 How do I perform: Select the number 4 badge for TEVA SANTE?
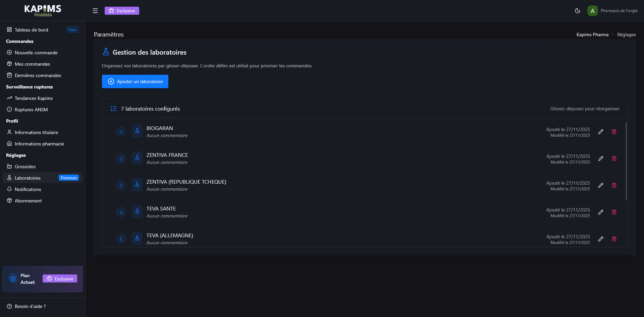coord(121,212)
